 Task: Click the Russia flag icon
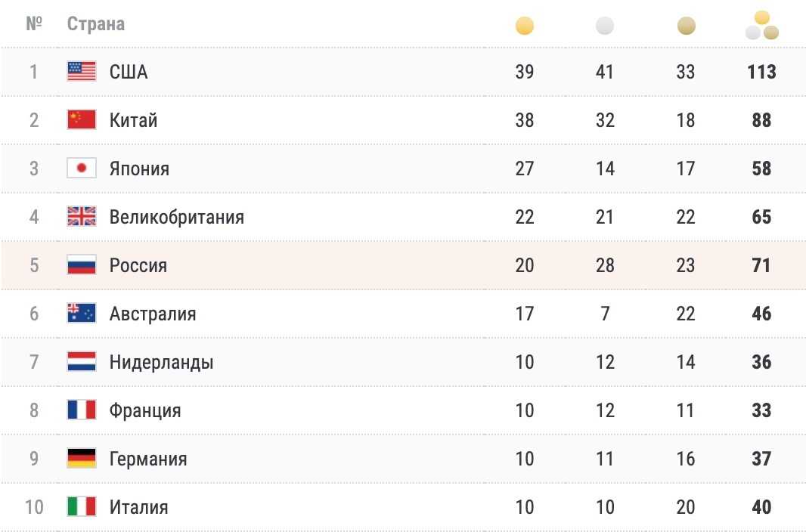82,265
